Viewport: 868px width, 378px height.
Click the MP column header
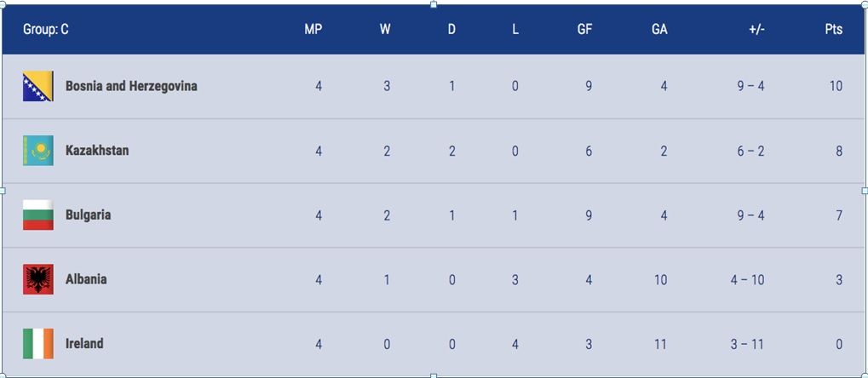(313, 29)
